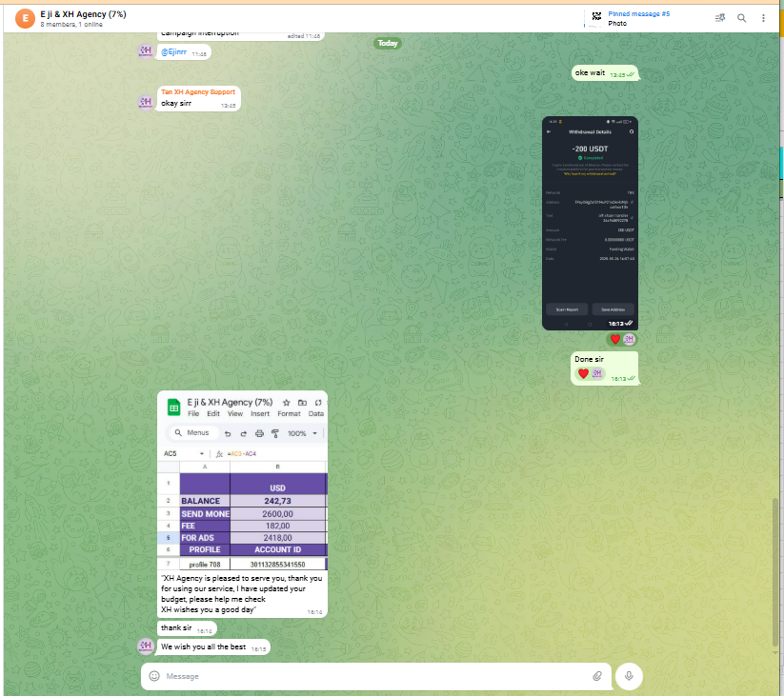
Task: Click the emoji picker smiley icon
Action: [x=154, y=676]
